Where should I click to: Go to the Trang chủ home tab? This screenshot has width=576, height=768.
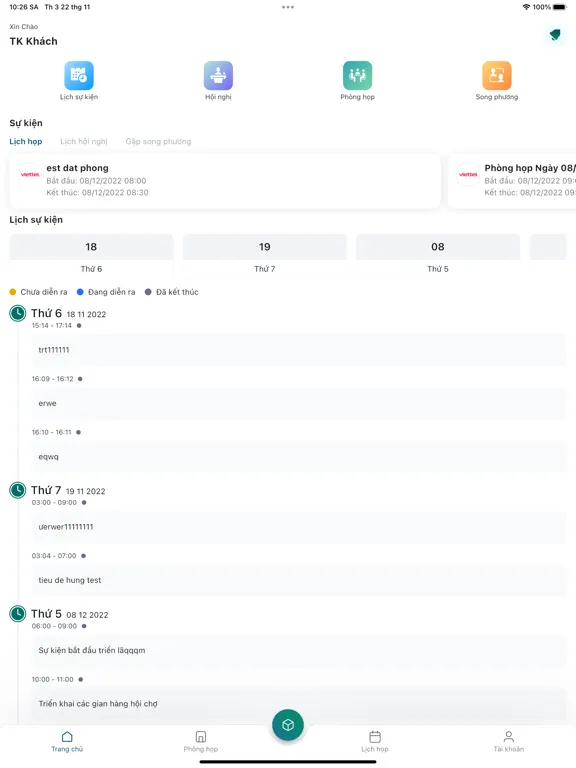[67, 742]
